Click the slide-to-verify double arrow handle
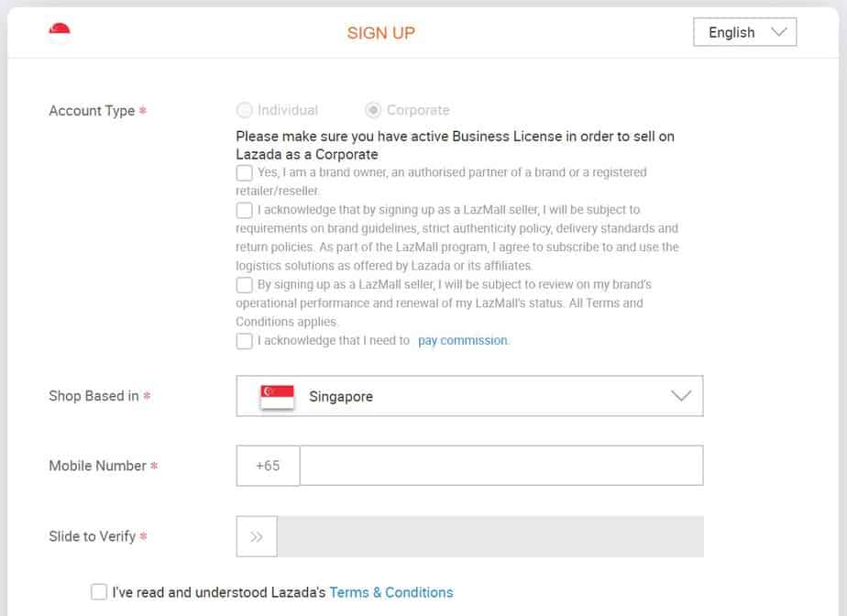The image size is (847, 616). (257, 537)
